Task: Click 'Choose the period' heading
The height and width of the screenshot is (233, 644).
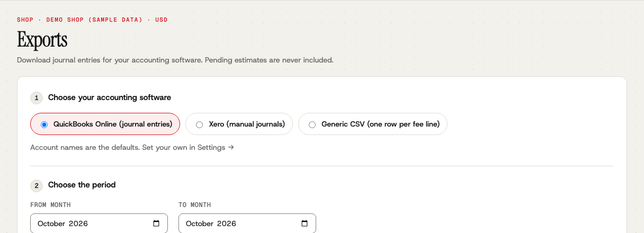Action: click(82, 185)
